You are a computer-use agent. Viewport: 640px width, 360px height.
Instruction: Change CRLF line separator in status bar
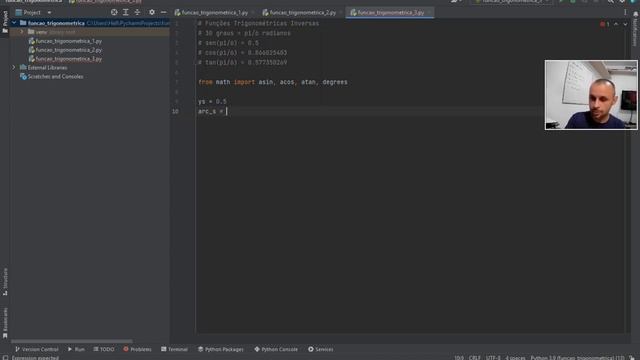click(475, 358)
